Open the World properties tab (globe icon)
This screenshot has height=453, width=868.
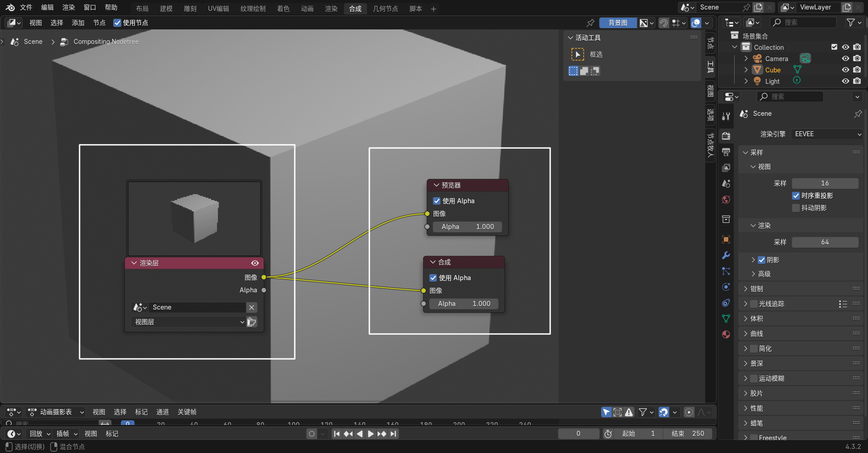[x=726, y=200]
